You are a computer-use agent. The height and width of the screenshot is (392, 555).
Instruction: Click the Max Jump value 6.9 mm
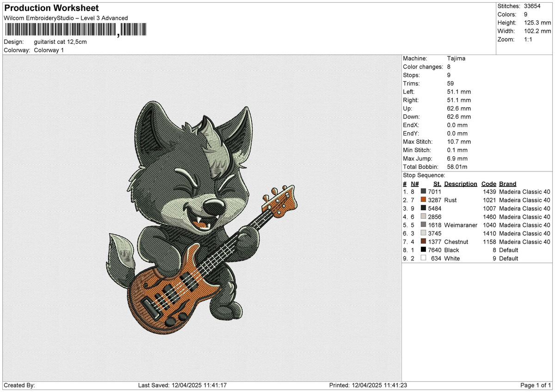tap(457, 159)
